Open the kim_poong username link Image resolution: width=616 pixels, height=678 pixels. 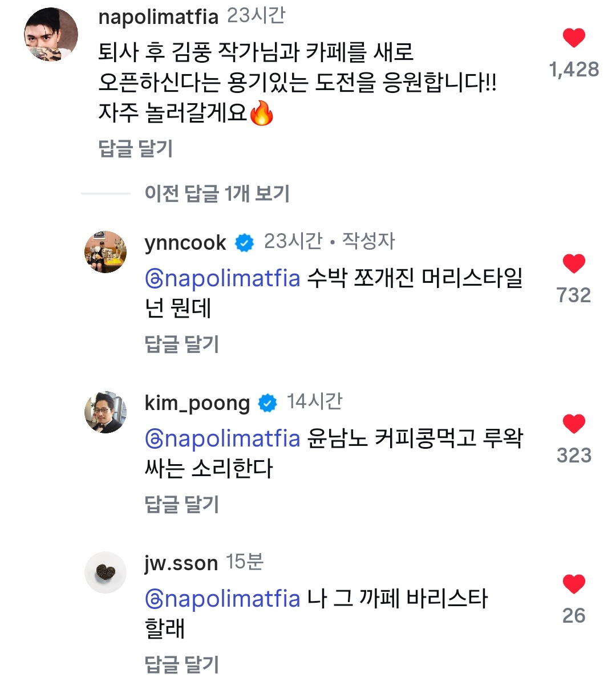(197, 404)
